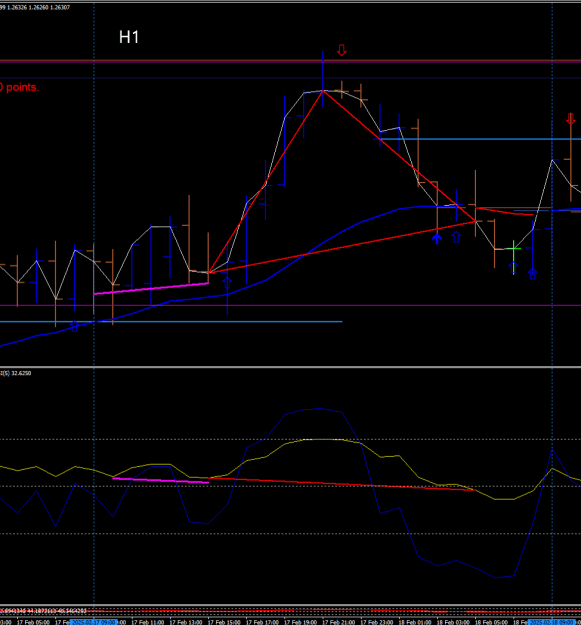Screen dimensions: 581x625
Task: Click the '18 Feb 05:00' time axis label
Action: tap(491, 622)
